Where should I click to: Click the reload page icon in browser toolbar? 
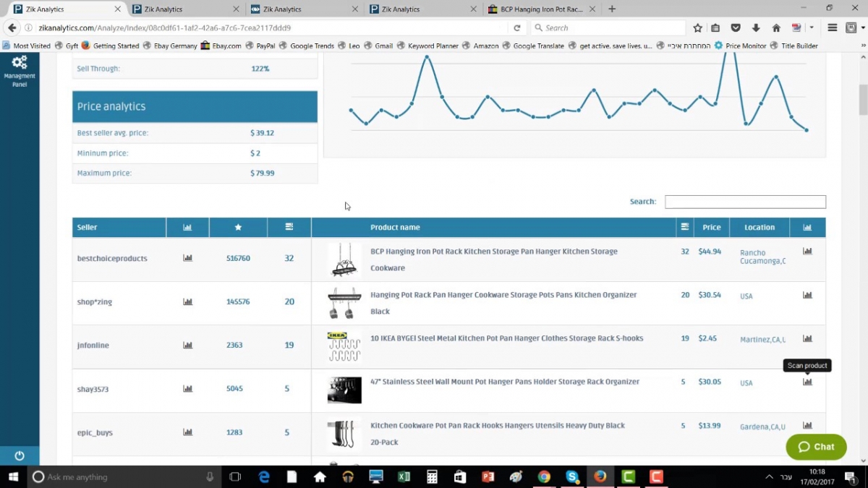point(517,27)
